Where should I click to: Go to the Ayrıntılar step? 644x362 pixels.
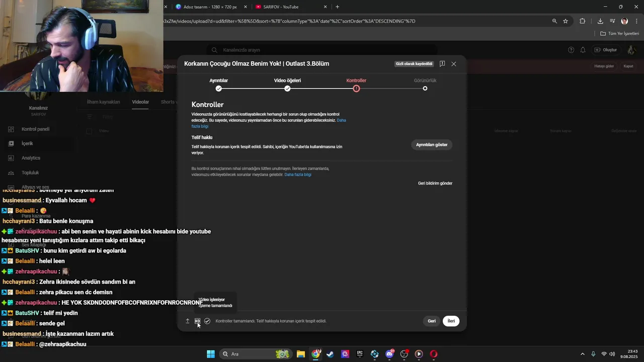(x=218, y=84)
